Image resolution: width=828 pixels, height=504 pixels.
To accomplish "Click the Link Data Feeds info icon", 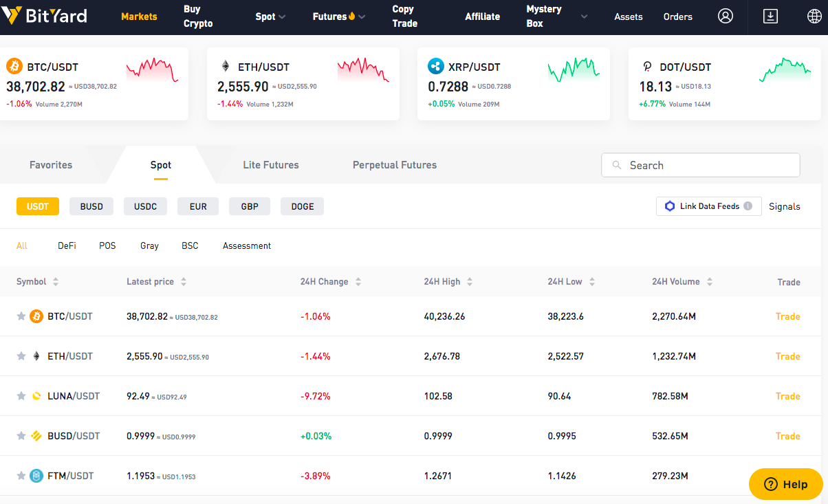I will [748, 206].
